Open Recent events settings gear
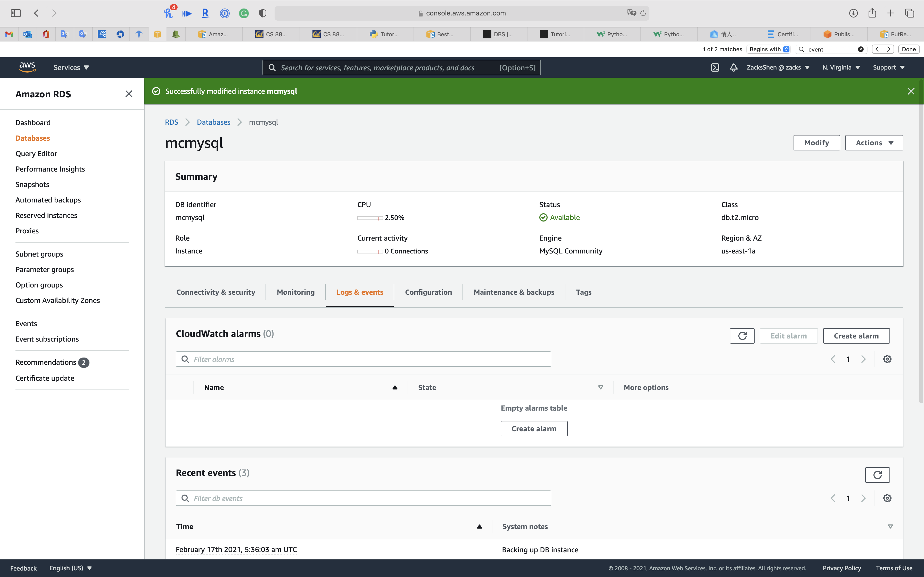This screenshot has width=924, height=577. (x=887, y=498)
